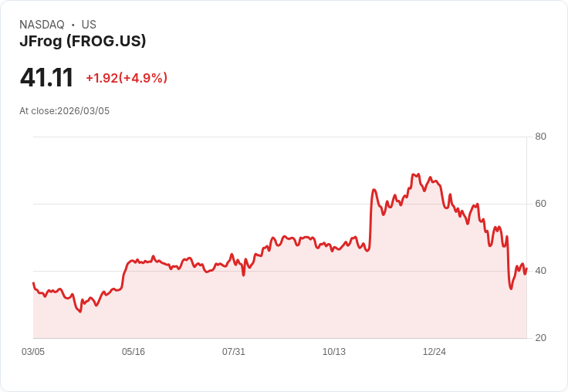Select the 03/05 date on the axis

click(x=33, y=352)
